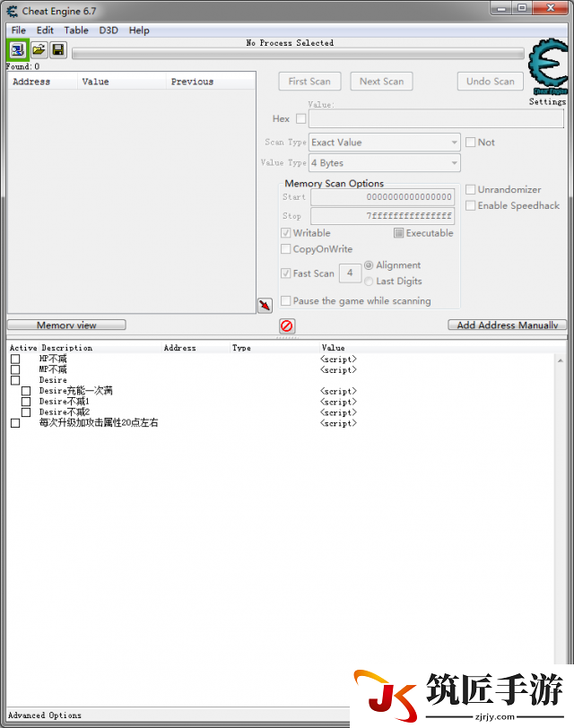Image resolution: width=574 pixels, height=728 pixels.
Task: Toggle the Fast Scan checkbox
Action: click(285, 273)
